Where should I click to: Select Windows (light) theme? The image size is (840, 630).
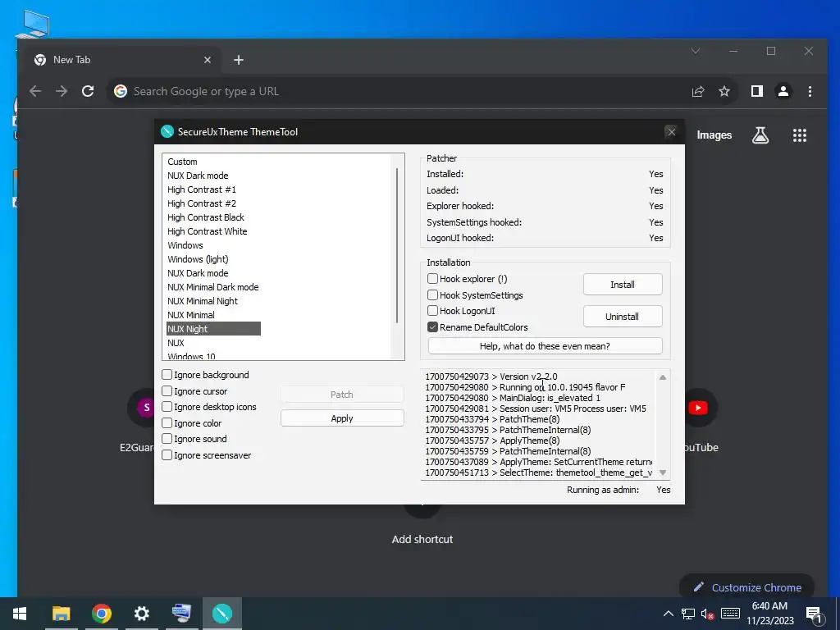[198, 259]
